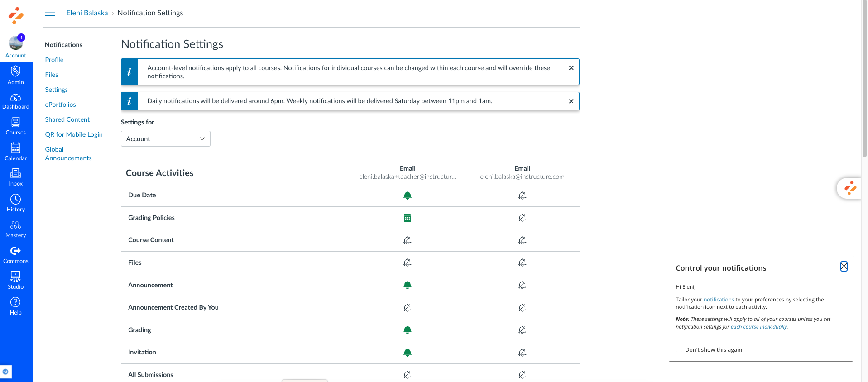Image resolution: width=868 pixels, height=382 pixels.
Task: Open the Inbox icon in sidebar
Action: click(15, 177)
